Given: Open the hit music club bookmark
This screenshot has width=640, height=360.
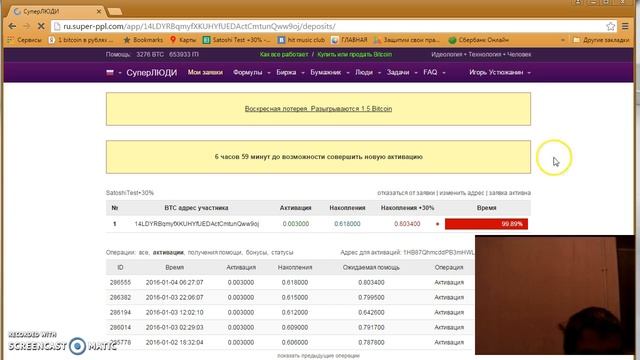Looking at the screenshot, I should tap(301, 40).
